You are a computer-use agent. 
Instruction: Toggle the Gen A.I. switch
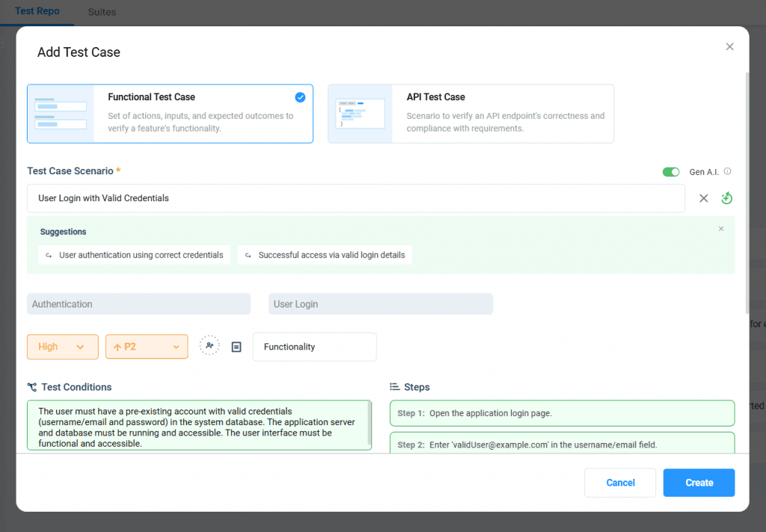pos(671,172)
